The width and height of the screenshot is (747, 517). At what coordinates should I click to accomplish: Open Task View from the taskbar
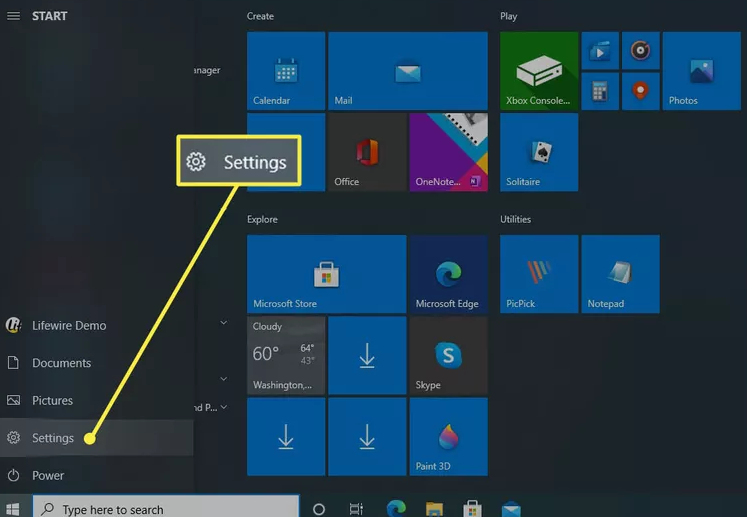pos(356,509)
